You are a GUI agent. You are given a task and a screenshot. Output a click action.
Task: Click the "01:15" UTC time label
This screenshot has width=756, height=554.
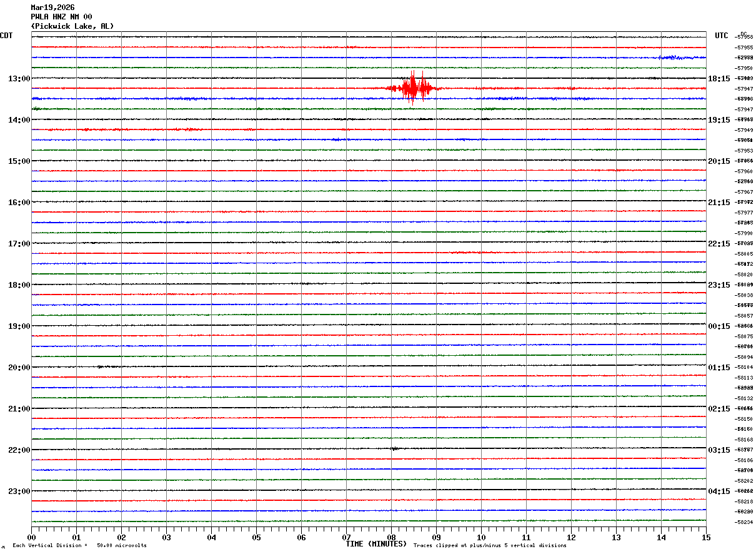pos(719,368)
